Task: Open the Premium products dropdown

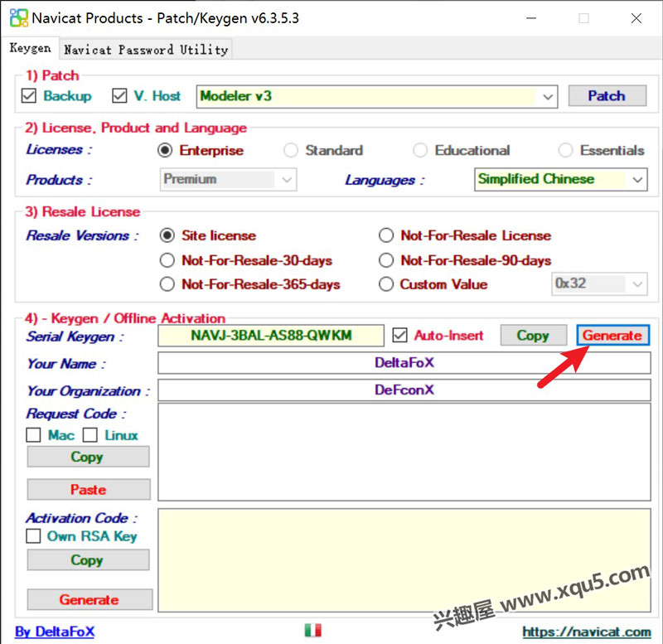Action: [228, 179]
